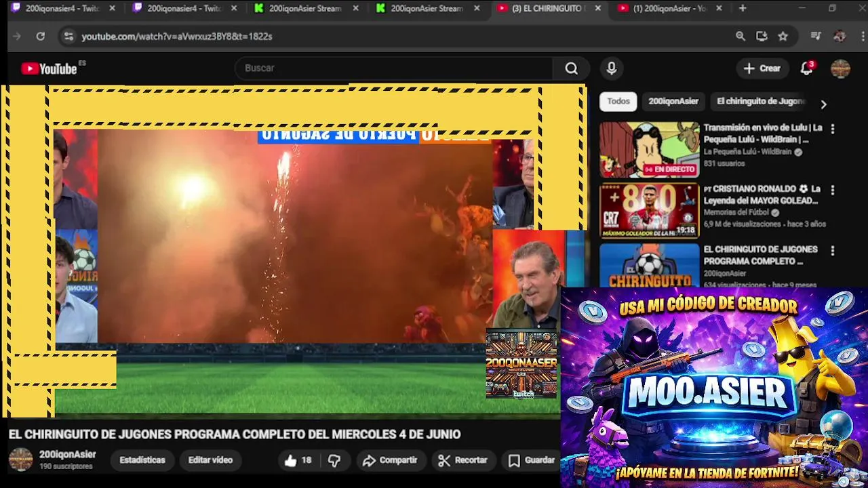Open media control icon in browser toolbar
The width and height of the screenshot is (868, 488).
(x=816, y=36)
